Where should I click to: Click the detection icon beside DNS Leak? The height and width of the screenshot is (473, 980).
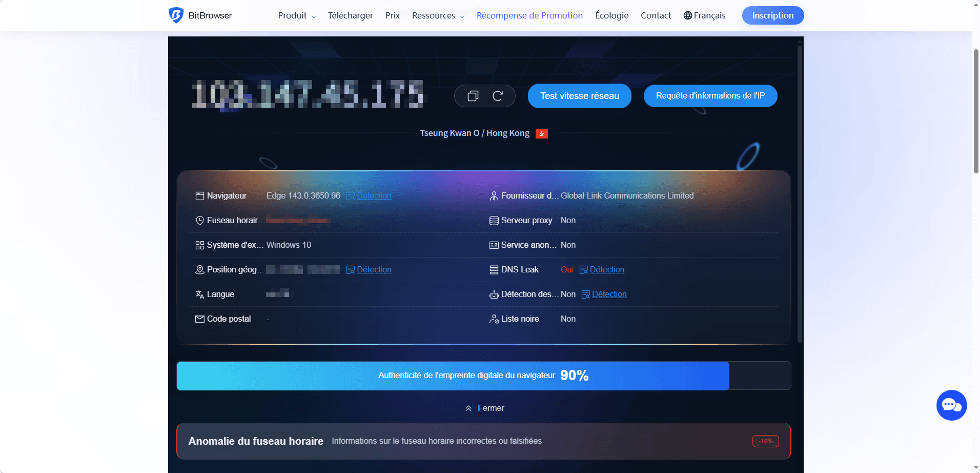coord(584,269)
